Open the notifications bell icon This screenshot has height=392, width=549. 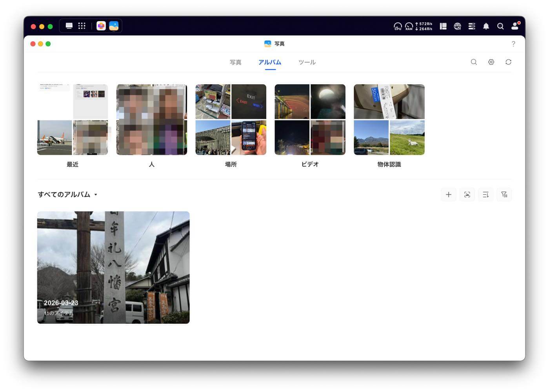[x=486, y=26]
